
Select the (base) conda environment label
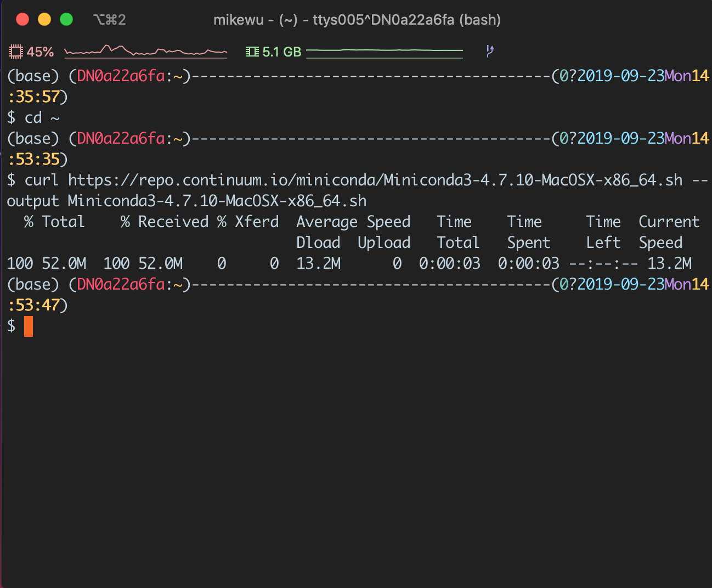tap(33, 284)
